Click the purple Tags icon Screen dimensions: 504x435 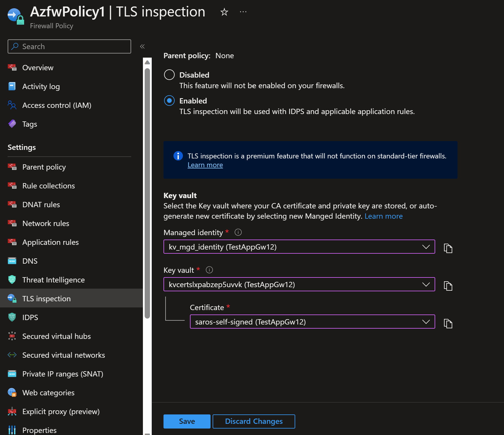(12, 124)
